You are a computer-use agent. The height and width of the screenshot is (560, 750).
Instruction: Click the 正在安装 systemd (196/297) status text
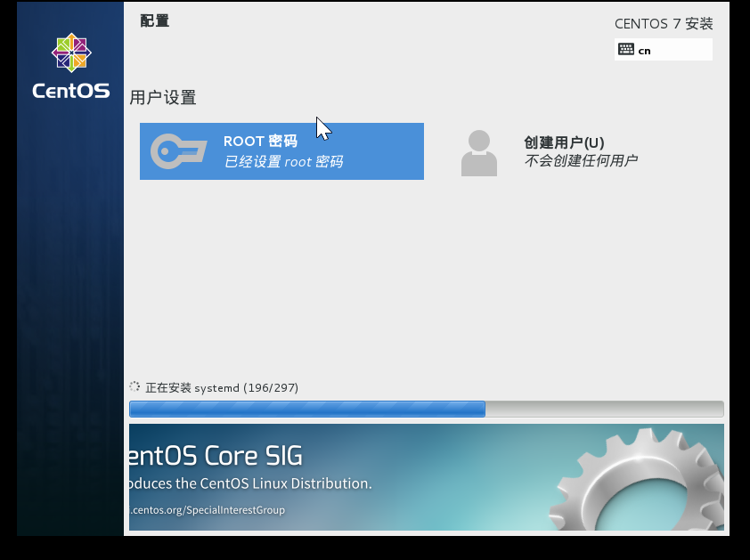coord(222,387)
